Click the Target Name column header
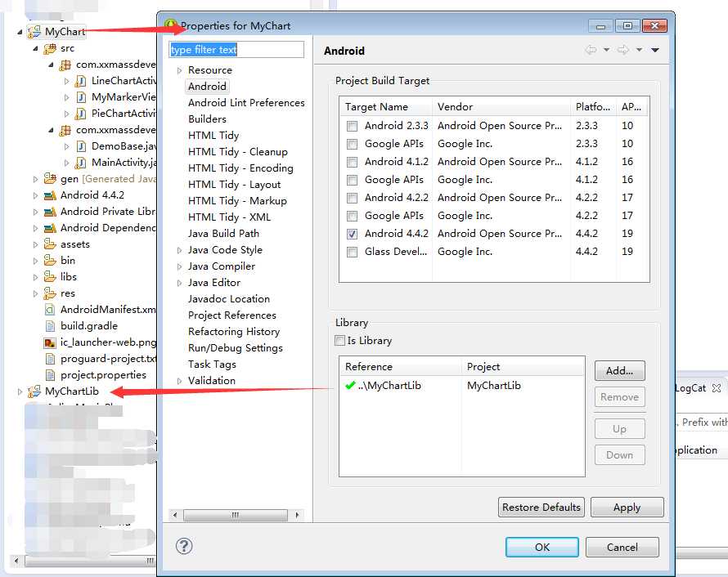This screenshot has width=728, height=577. click(x=386, y=107)
